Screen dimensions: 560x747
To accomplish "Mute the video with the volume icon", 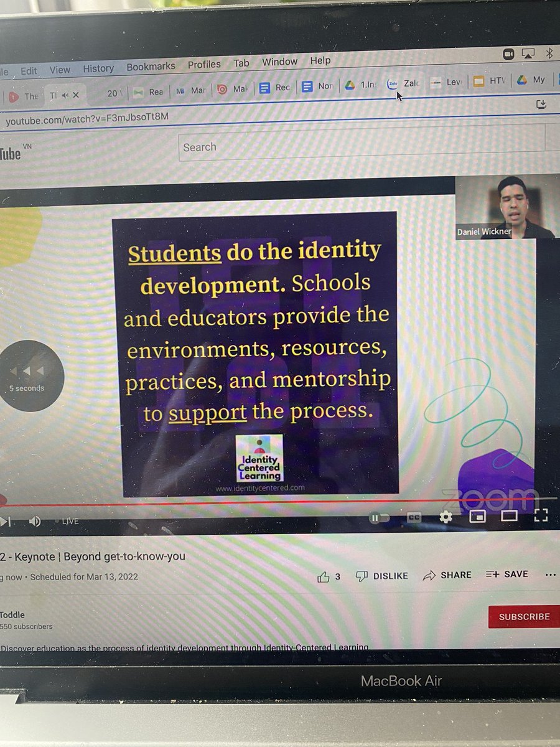I will [x=35, y=522].
